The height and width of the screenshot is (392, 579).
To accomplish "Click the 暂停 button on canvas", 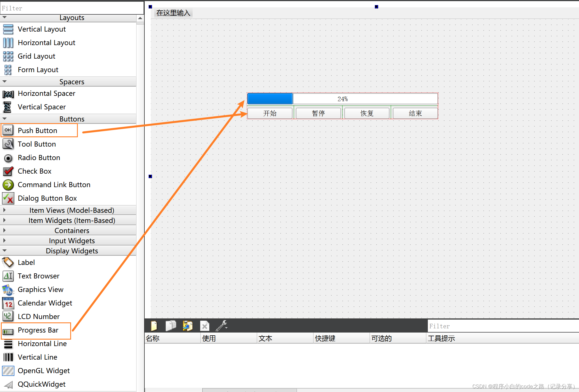I will (319, 113).
